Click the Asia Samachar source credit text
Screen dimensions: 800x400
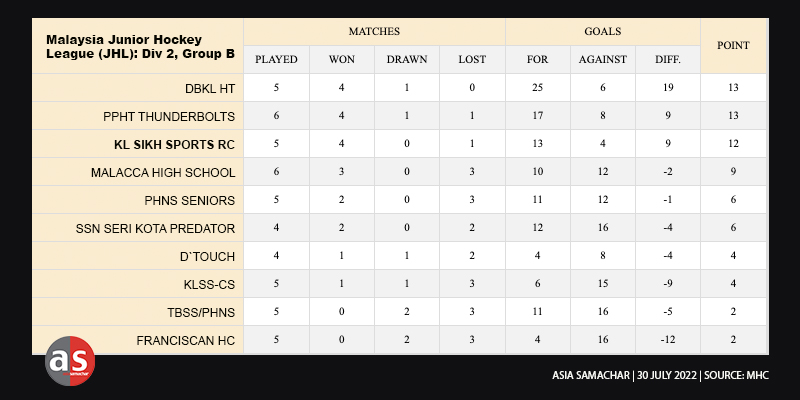669,377
